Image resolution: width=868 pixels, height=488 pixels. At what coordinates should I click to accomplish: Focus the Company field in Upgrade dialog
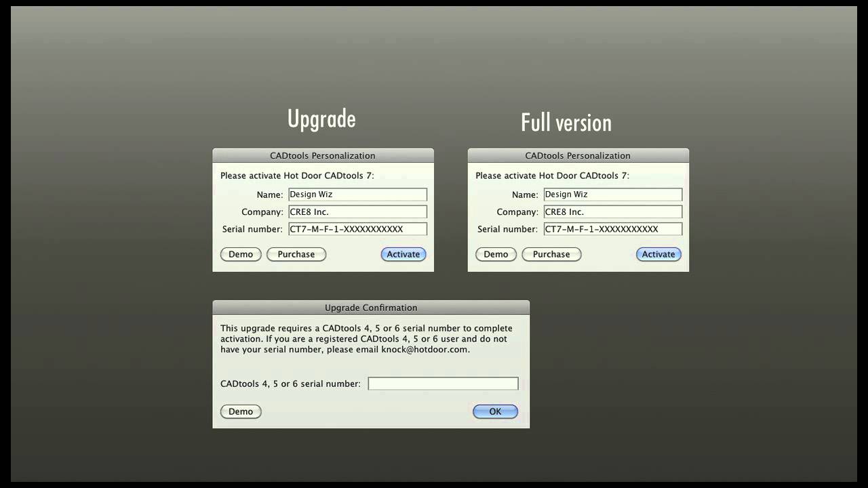tap(358, 212)
